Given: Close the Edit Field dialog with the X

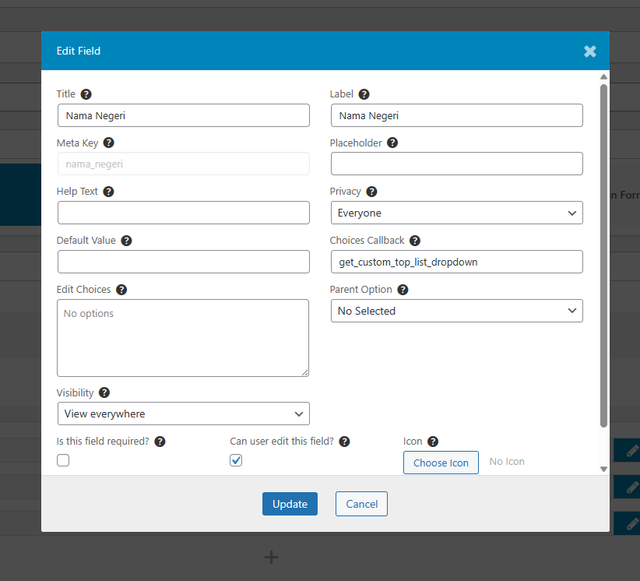Looking at the screenshot, I should click(x=590, y=51).
